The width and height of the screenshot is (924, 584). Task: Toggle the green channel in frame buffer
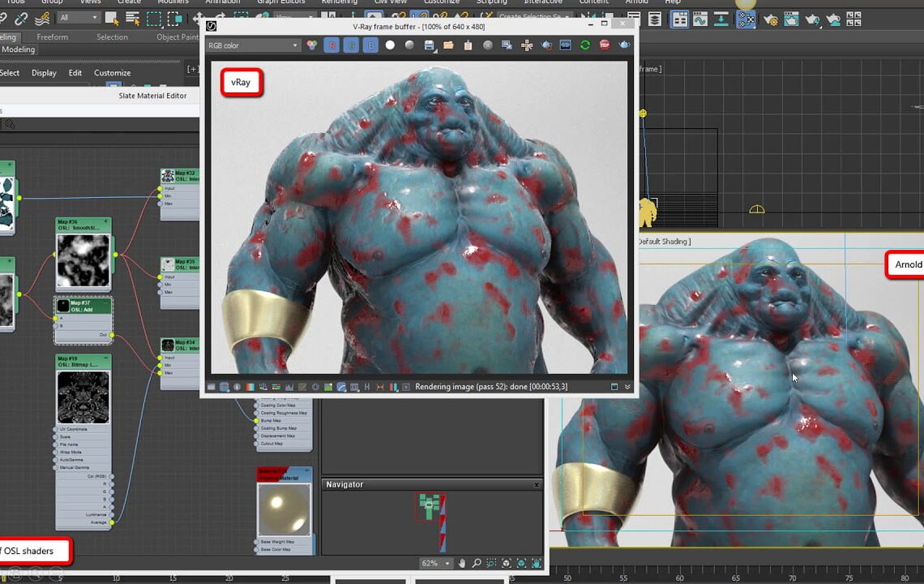click(351, 45)
